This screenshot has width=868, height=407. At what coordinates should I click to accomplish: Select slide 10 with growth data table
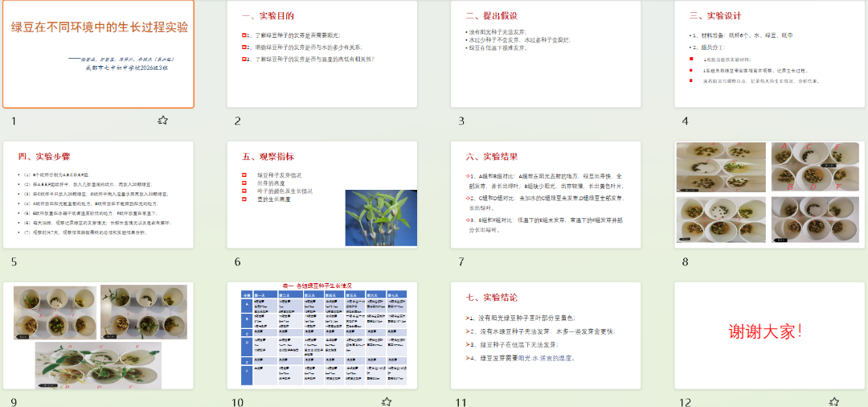tap(322, 335)
